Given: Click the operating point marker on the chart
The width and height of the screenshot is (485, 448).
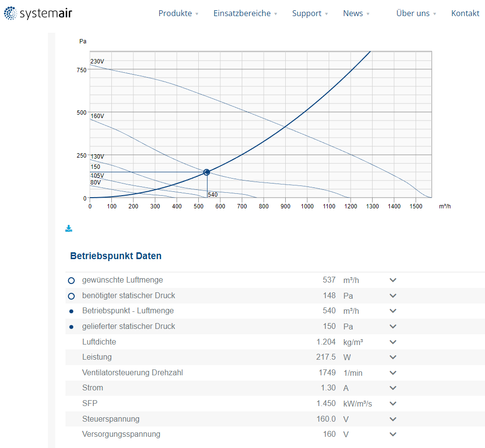Looking at the screenshot, I should coord(207,172).
